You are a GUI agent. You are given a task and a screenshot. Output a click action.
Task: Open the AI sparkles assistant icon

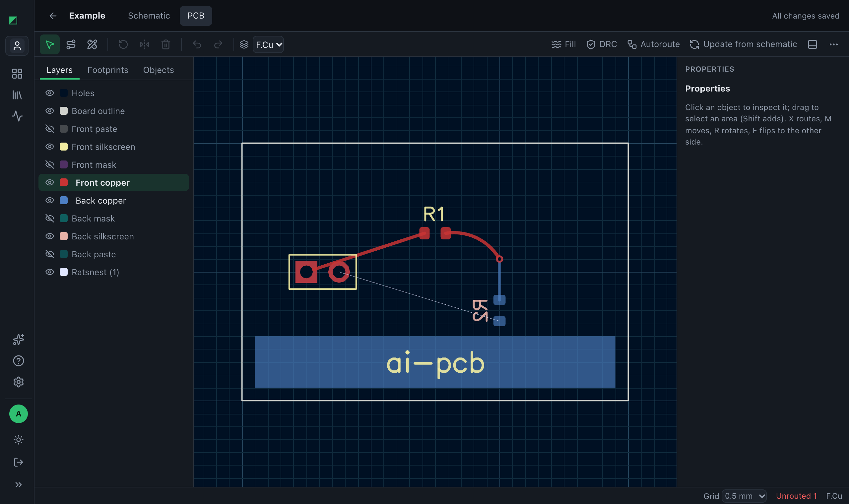[18, 339]
